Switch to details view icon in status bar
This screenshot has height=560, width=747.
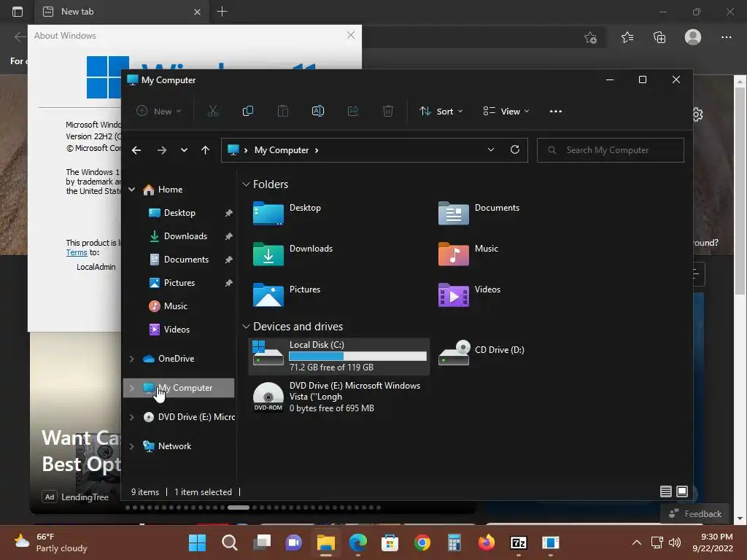coord(666,491)
